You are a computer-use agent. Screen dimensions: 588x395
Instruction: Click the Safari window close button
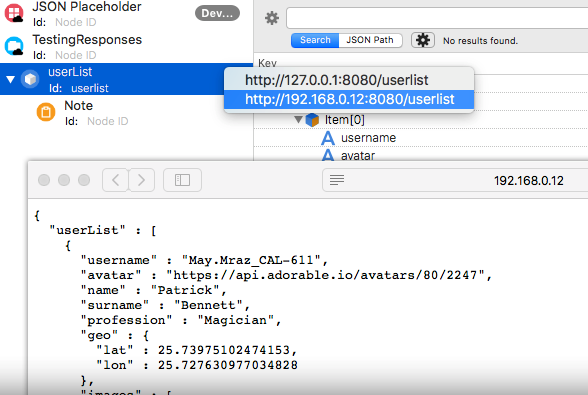44,180
